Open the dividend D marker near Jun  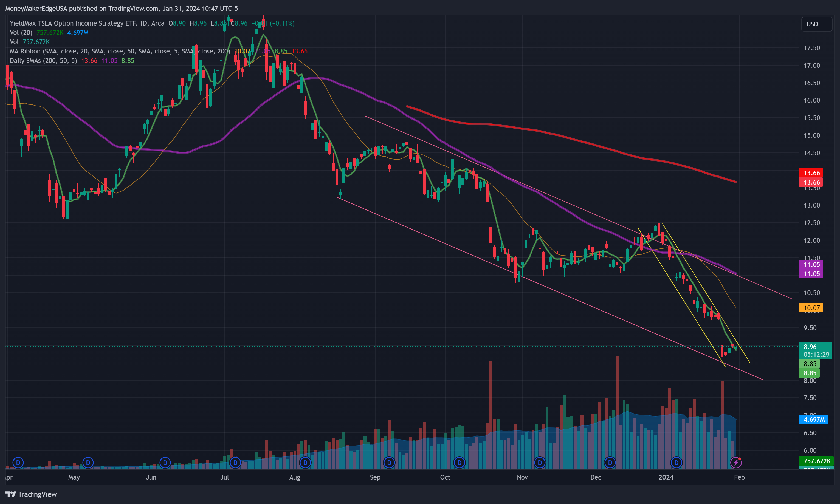click(165, 463)
